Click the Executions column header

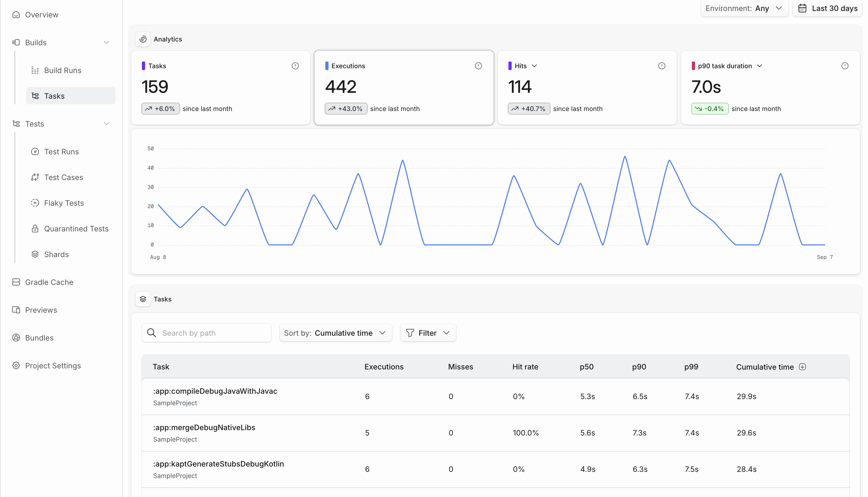pos(384,367)
